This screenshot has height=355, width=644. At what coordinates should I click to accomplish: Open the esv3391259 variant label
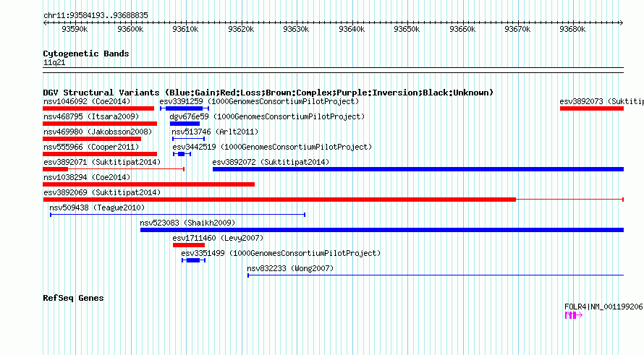pyautogui.click(x=259, y=101)
